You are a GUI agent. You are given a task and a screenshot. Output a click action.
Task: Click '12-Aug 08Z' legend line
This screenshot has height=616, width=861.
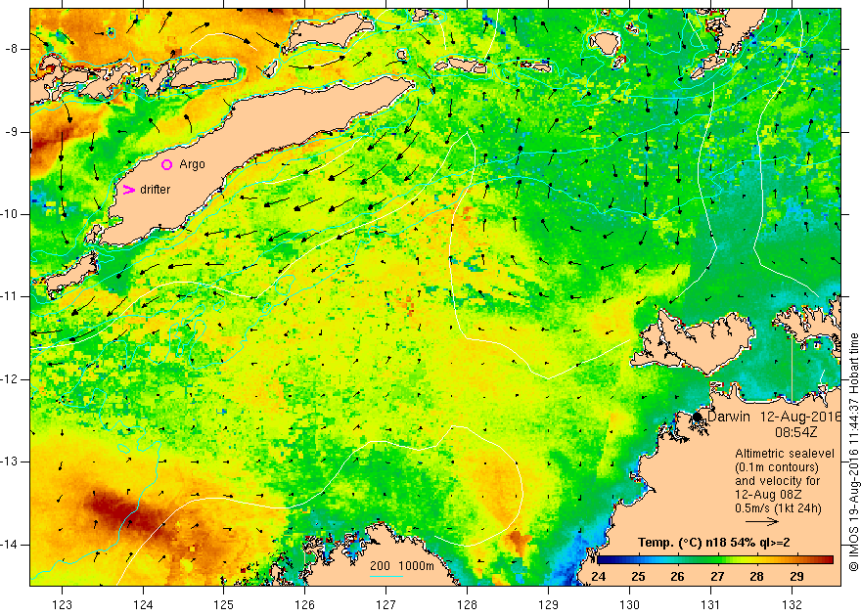(766, 495)
